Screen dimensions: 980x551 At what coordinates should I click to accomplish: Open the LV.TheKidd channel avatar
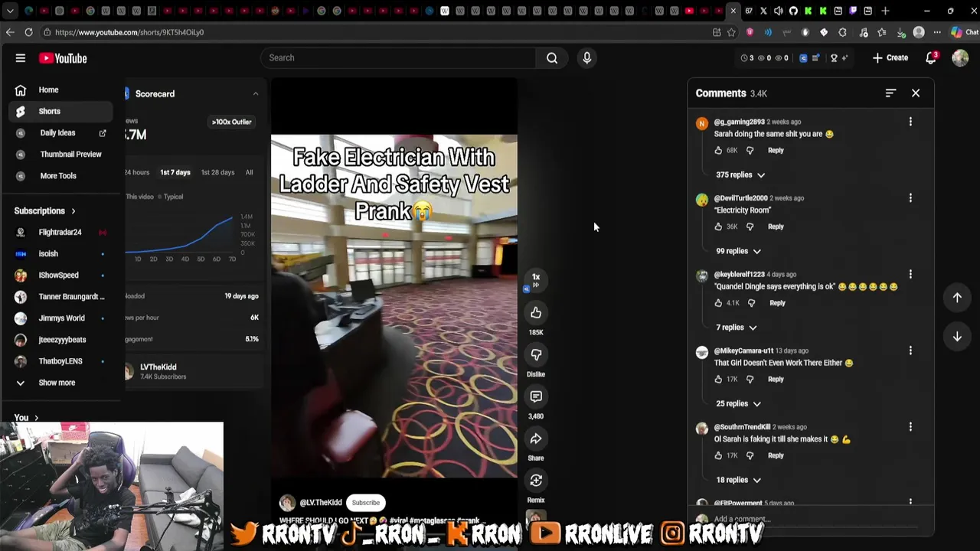click(x=287, y=503)
